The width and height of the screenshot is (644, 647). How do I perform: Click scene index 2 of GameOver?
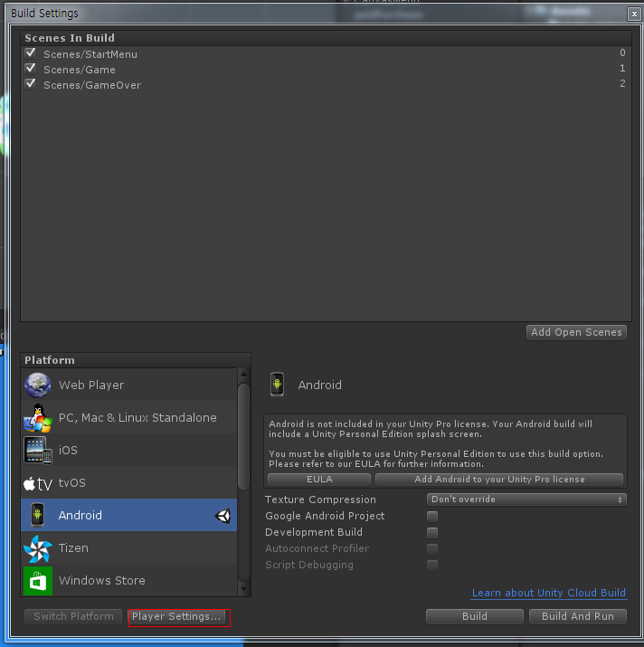point(622,83)
